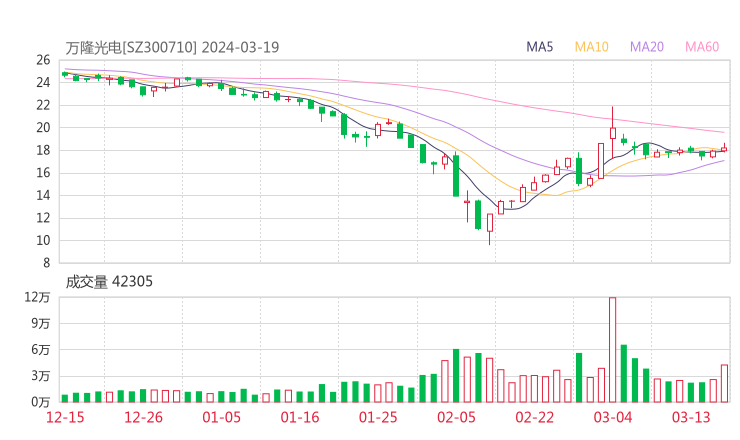740x440 pixels.
Task: Click the tallest red volume bar
Action: (x=613, y=350)
